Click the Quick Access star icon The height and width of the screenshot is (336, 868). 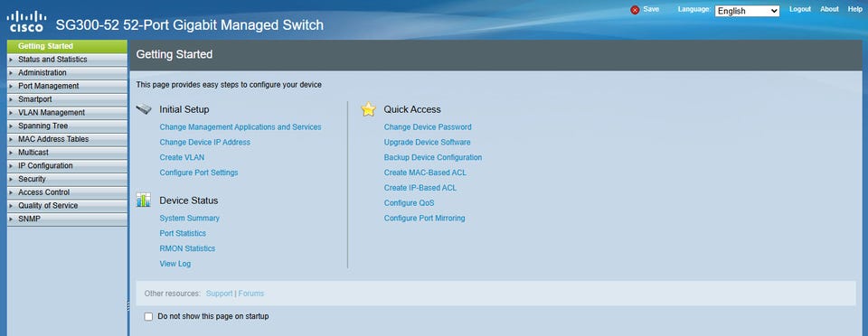[368, 109]
